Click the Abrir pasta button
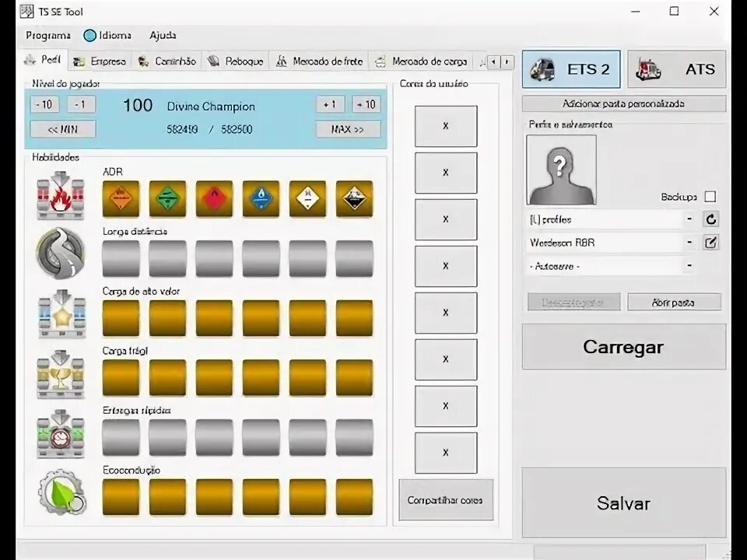The height and width of the screenshot is (560, 747). point(674,303)
